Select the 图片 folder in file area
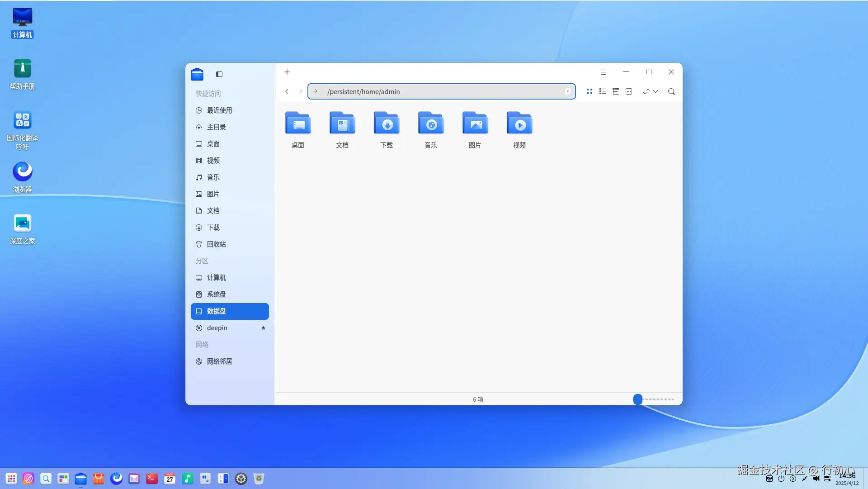Image resolution: width=868 pixels, height=489 pixels. [x=475, y=130]
